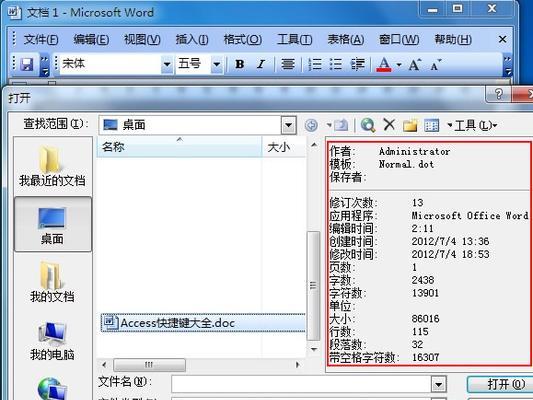Click in the 文件名 input field
Viewport: 533px width, 400px height.
click(301, 384)
